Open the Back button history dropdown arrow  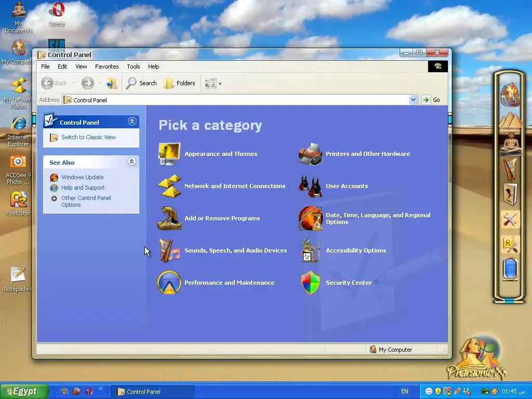click(x=74, y=83)
